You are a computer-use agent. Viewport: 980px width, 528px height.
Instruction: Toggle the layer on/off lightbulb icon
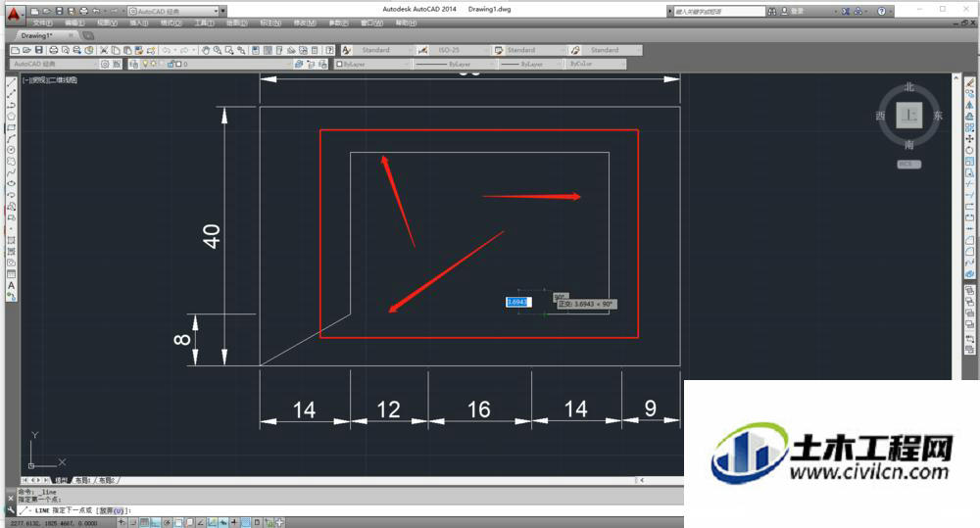click(x=145, y=64)
